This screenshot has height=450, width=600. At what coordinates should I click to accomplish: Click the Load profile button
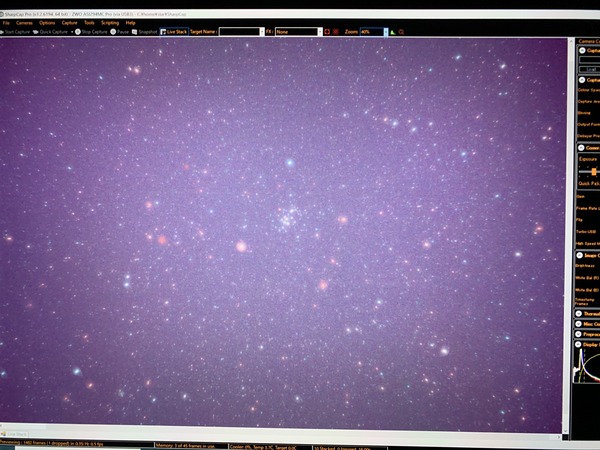pos(590,69)
